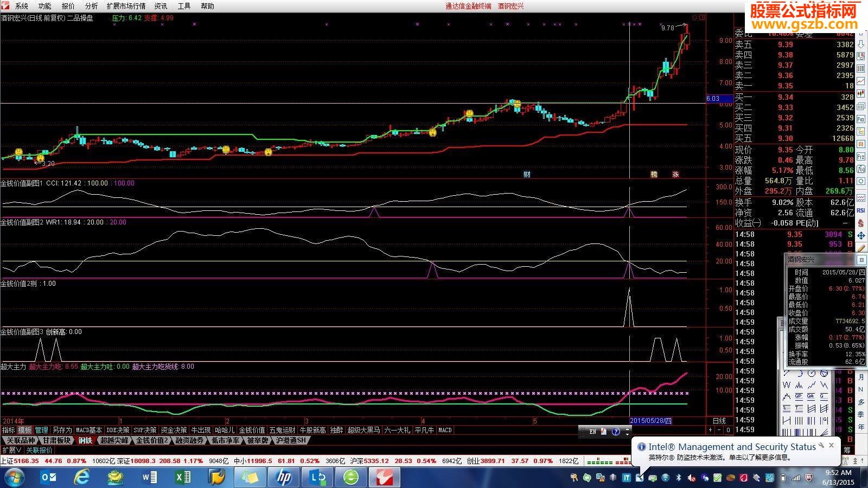Select the 甘肃板块 sector tab
This screenshot has height=488, width=868.
(x=57, y=440)
